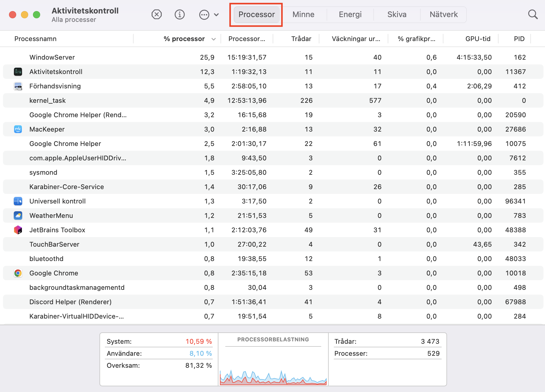Click the Alla processer subtitle

(74, 20)
